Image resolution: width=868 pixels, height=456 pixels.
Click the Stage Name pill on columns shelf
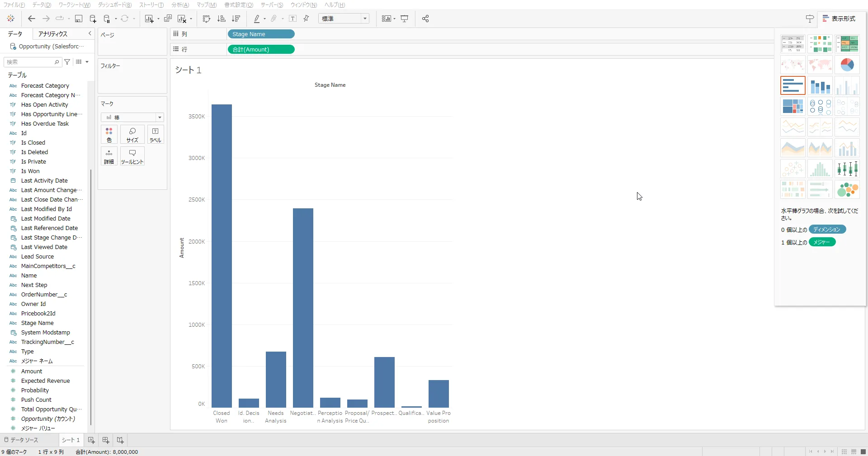[x=261, y=34]
